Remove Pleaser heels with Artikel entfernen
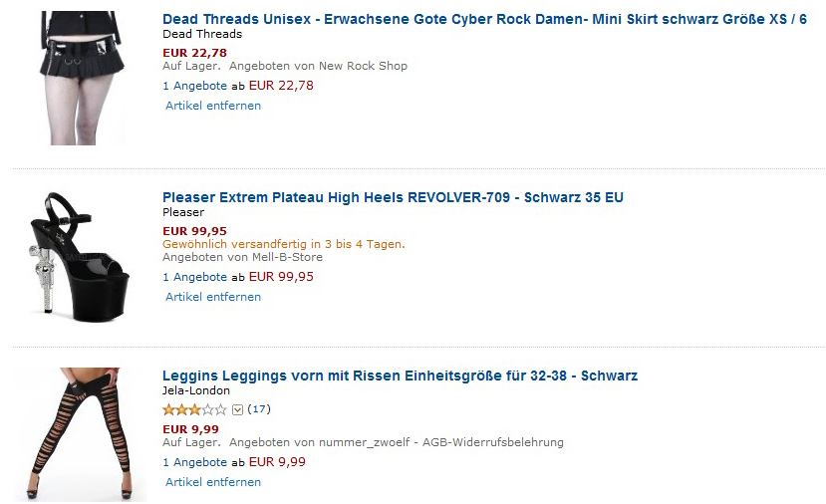This screenshot has width=826, height=504. [213, 297]
